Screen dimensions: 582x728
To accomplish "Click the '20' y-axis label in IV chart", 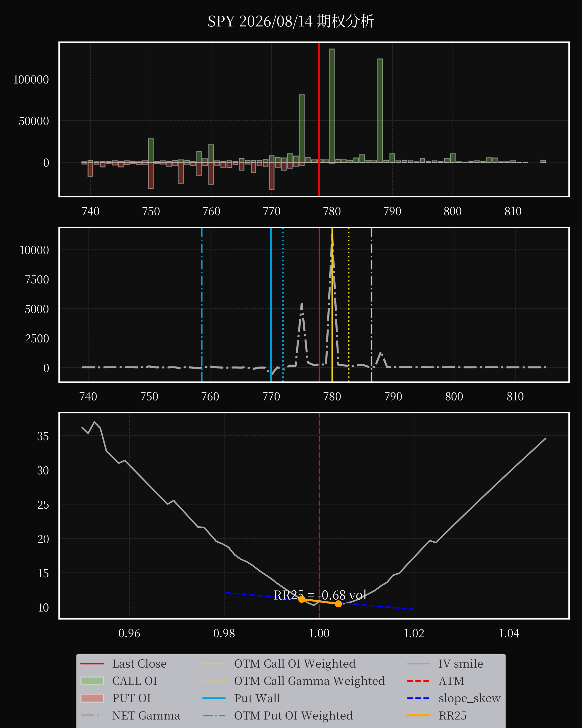I will coord(43,539).
